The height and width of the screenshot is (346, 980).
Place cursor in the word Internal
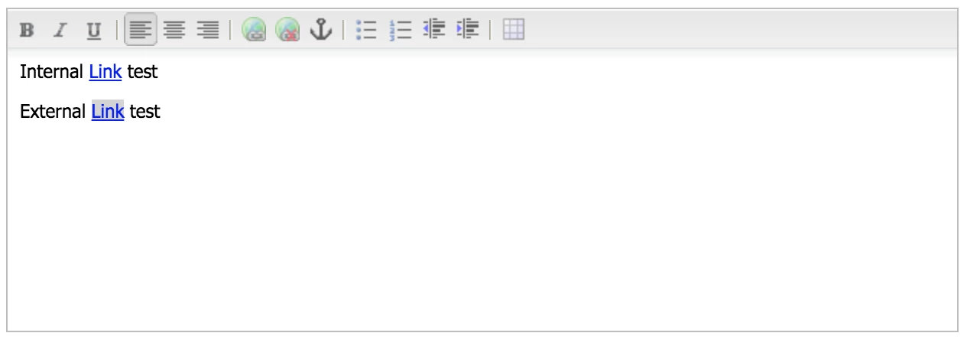[51, 72]
